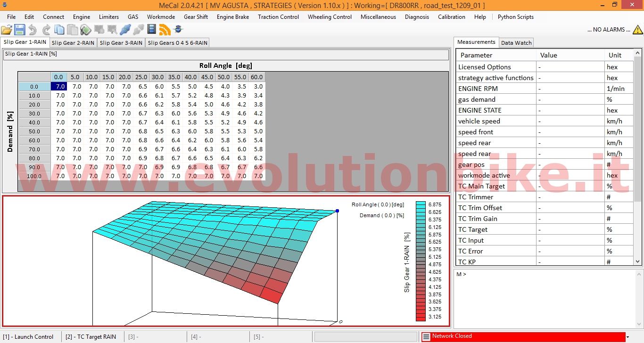This screenshot has height=343, width=644.
Task: Open the Python Scripts menu
Action: click(516, 17)
